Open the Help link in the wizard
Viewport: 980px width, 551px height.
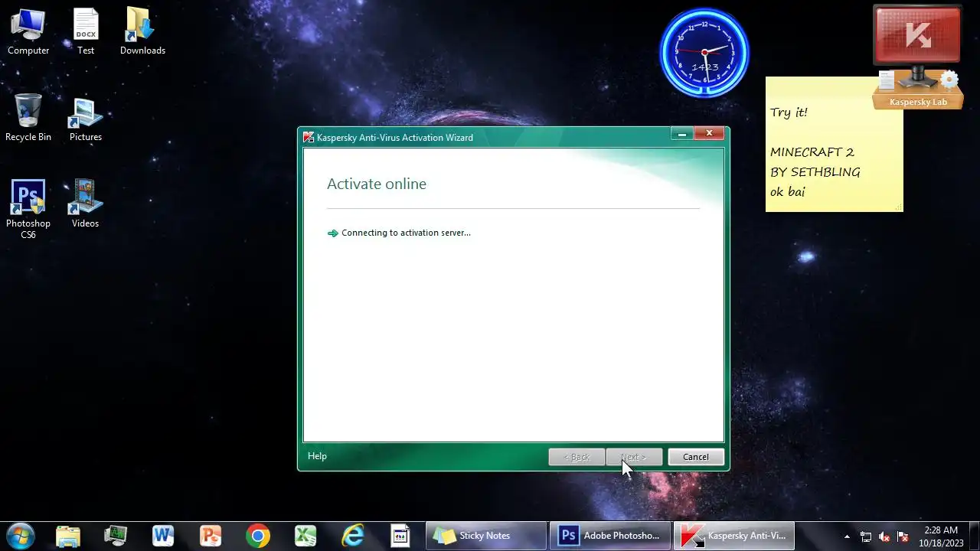pyautogui.click(x=317, y=456)
